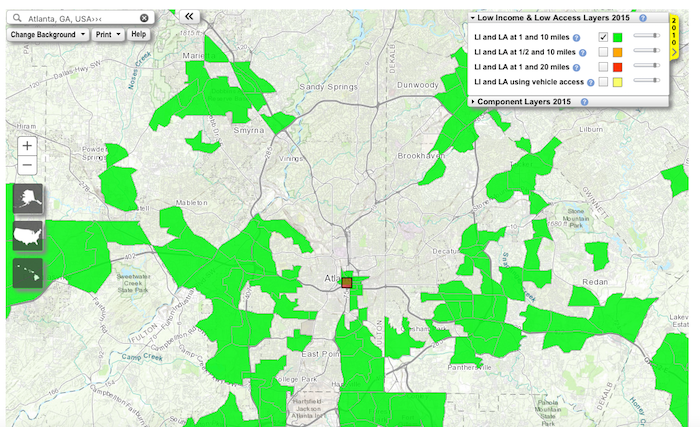The width and height of the screenshot is (700, 427).
Task: Open the Change Background dropdown
Action: [x=48, y=34]
